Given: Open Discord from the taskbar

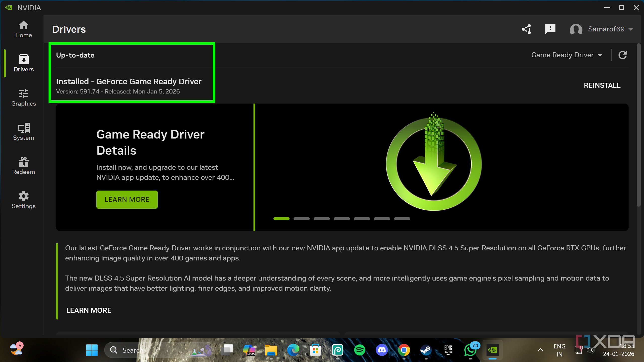Looking at the screenshot, I should pyautogui.click(x=382, y=350).
